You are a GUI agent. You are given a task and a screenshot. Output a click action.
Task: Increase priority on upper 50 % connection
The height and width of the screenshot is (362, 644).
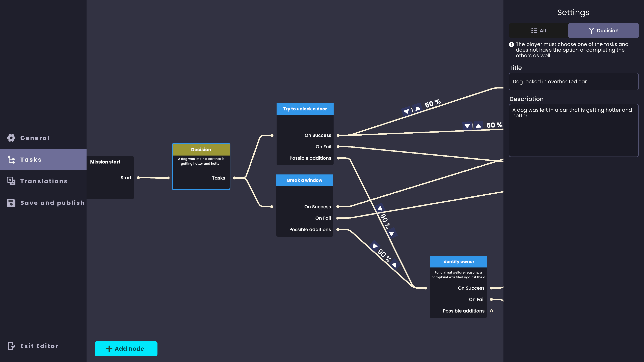tap(418, 108)
